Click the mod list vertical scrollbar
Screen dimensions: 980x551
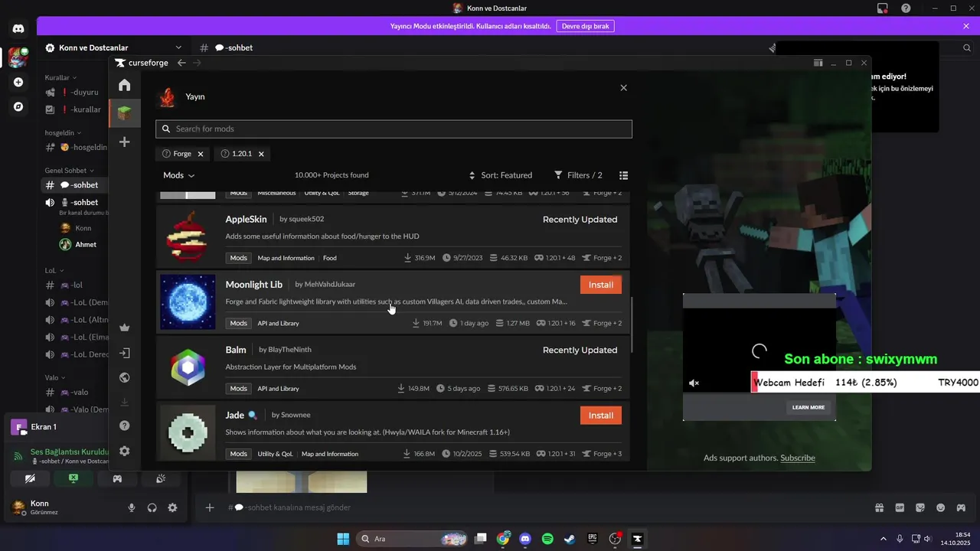pyautogui.click(x=632, y=324)
